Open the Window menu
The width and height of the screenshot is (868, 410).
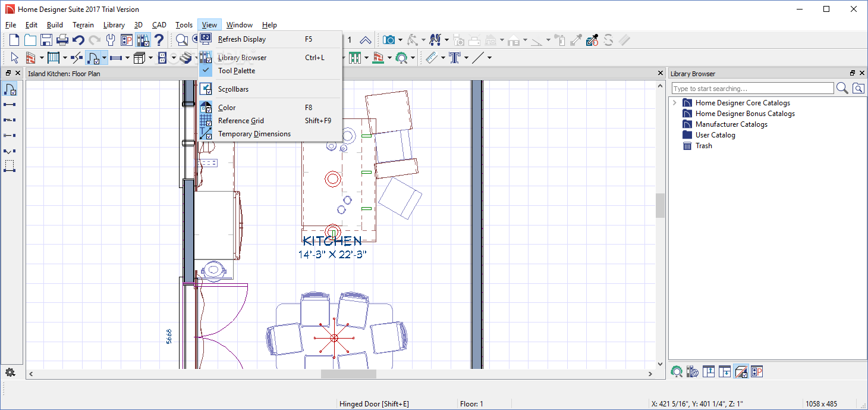(240, 24)
